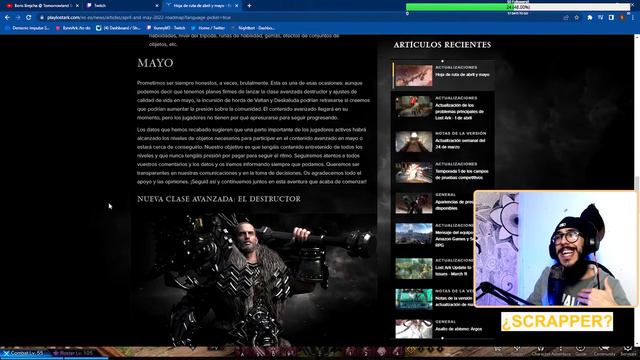640x360 pixels.
Task: Open Lost Ark Update to Issues article
Action: coord(453,271)
